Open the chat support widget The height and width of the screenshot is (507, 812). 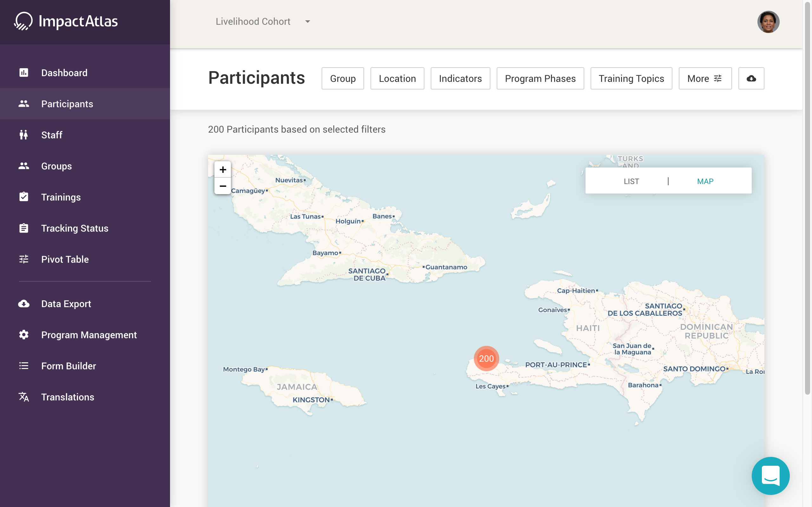770,476
